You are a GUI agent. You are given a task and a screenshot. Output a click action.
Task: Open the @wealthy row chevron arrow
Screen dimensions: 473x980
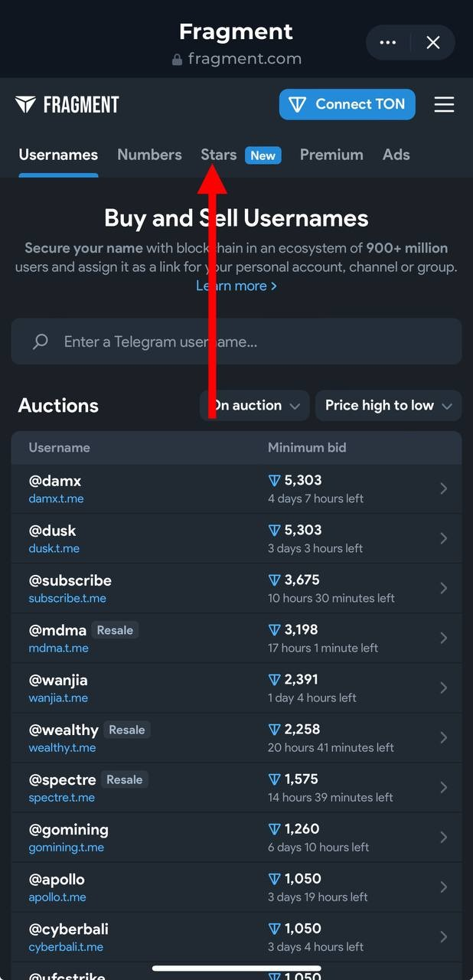[444, 737]
